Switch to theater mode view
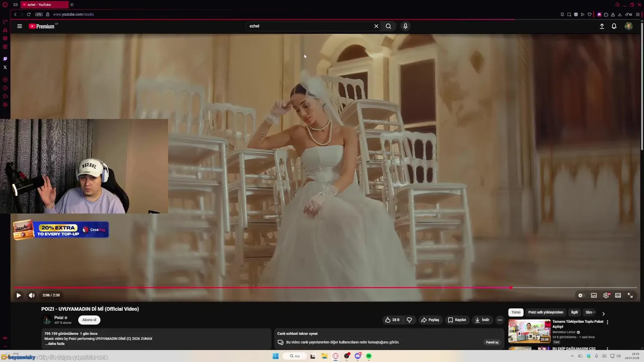Screen dimensions: 644x362 coord(618,295)
